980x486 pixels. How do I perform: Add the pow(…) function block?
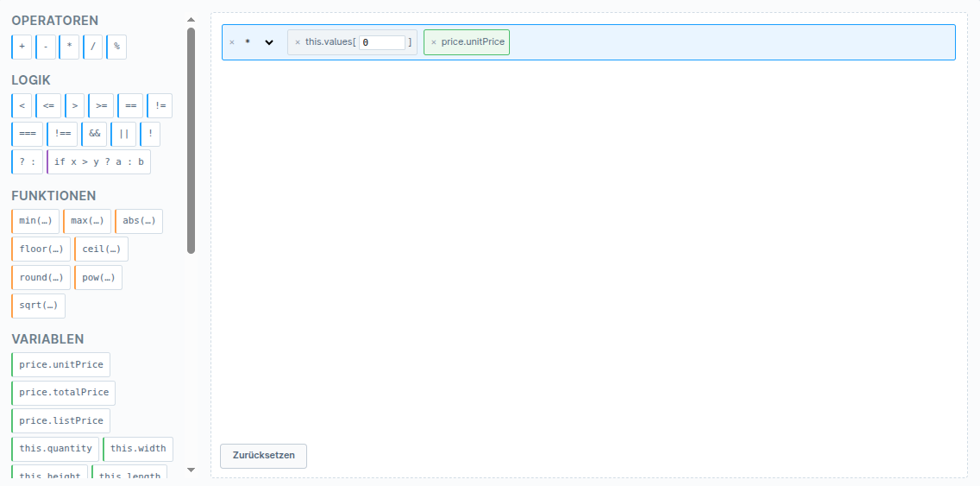tap(98, 278)
